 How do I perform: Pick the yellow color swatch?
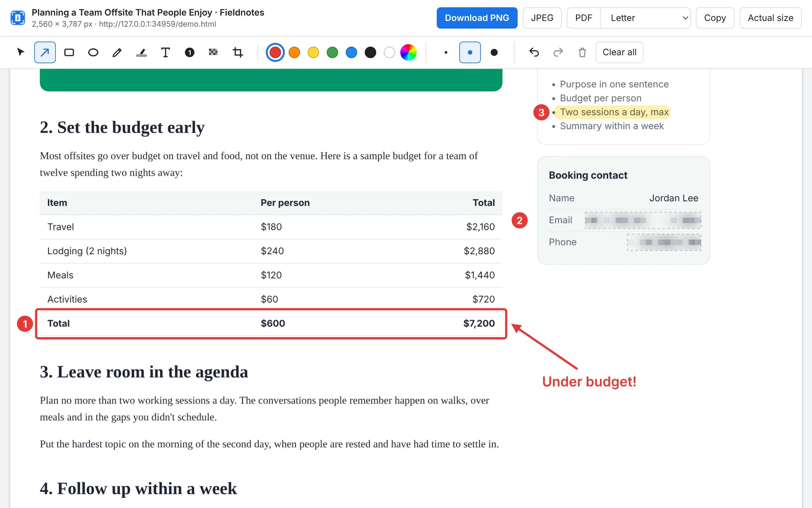313,52
